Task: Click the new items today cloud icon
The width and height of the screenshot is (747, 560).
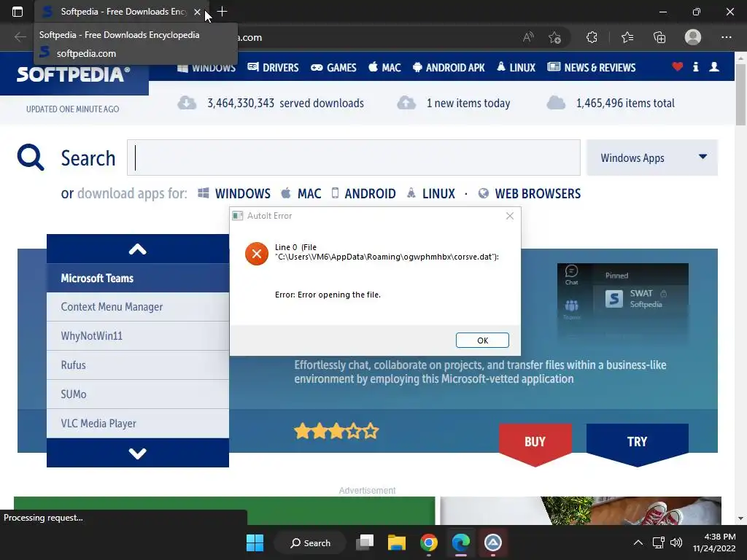Action: pyautogui.click(x=406, y=103)
